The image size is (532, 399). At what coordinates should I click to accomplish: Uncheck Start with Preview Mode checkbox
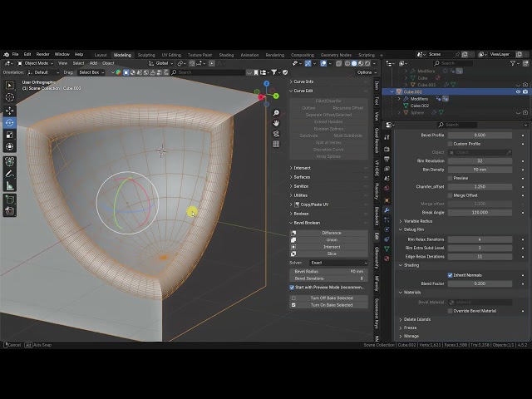292,288
